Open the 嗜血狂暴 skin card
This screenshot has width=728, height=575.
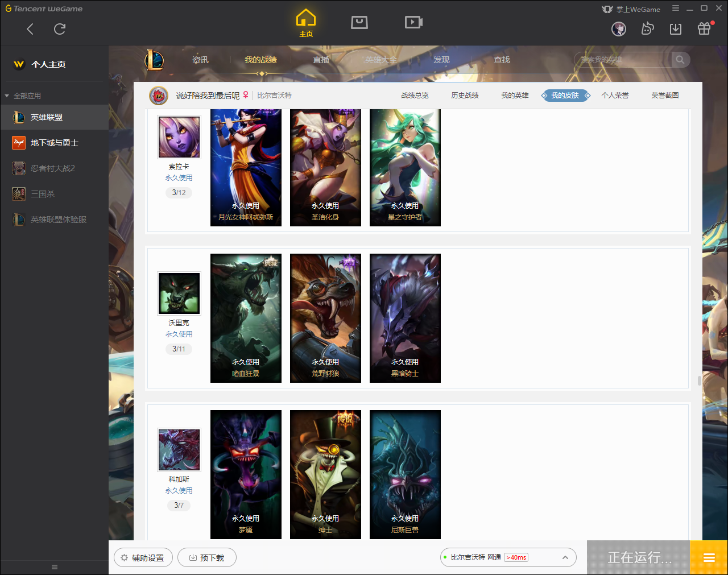coord(246,318)
